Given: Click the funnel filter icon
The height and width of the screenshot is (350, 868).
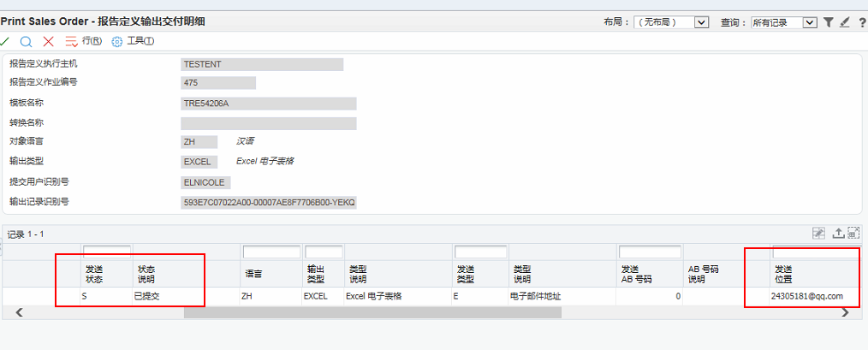Looking at the screenshot, I should (828, 22).
